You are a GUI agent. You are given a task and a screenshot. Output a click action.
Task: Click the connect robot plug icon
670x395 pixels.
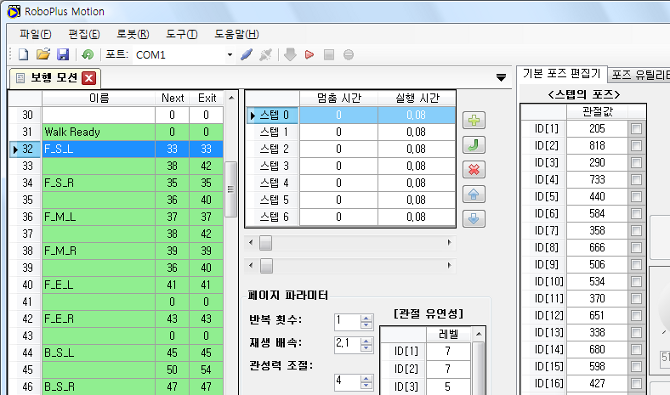(247, 55)
